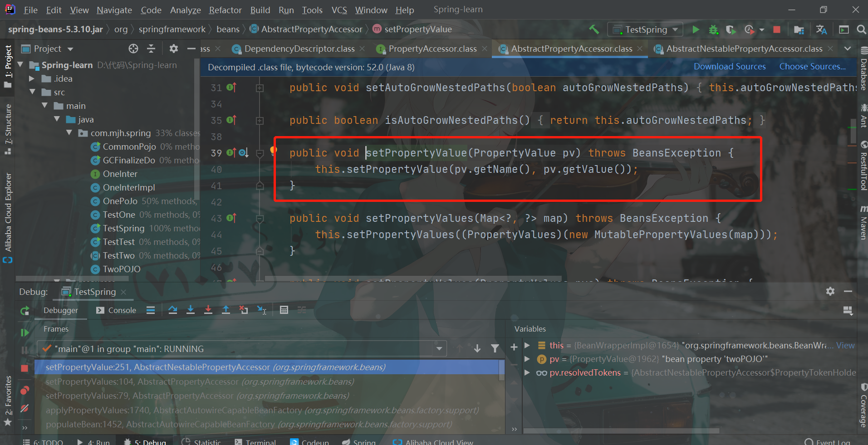Image resolution: width=868 pixels, height=445 pixels.
Task: Click the Download Sources link
Action: (x=730, y=67)
